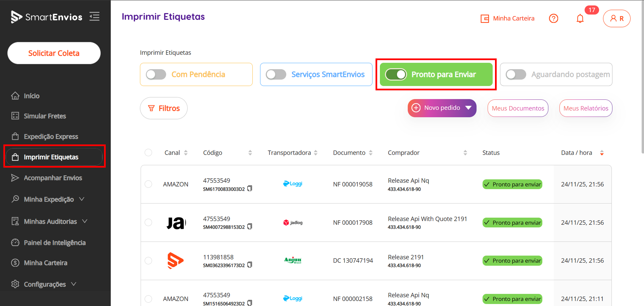Click the Minha Carteira wallet icon in header

click(x=485, y=18)
